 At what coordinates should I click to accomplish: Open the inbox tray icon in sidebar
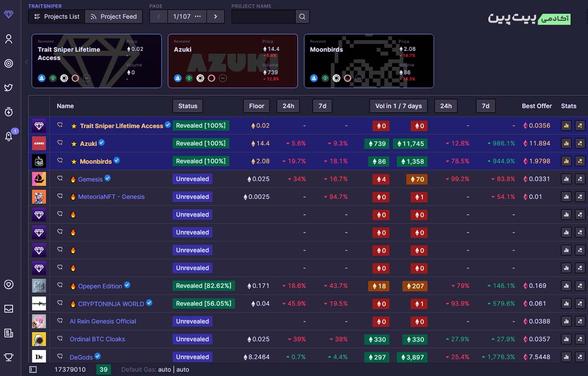click(9, 309)
